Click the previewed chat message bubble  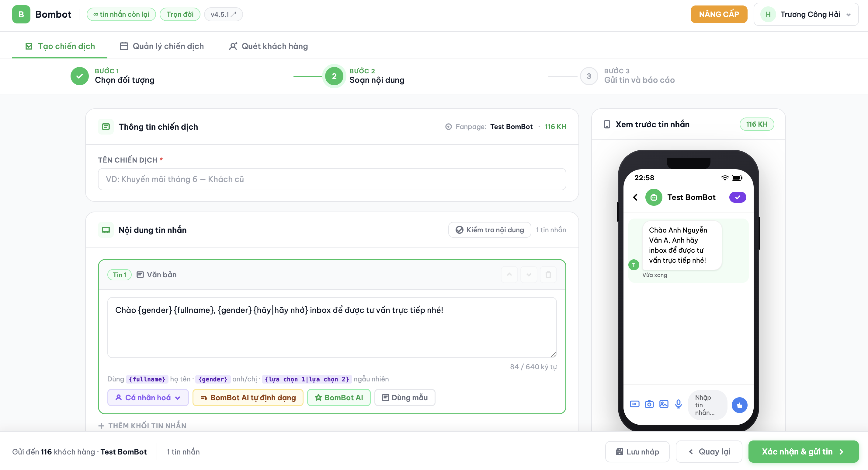682,245
